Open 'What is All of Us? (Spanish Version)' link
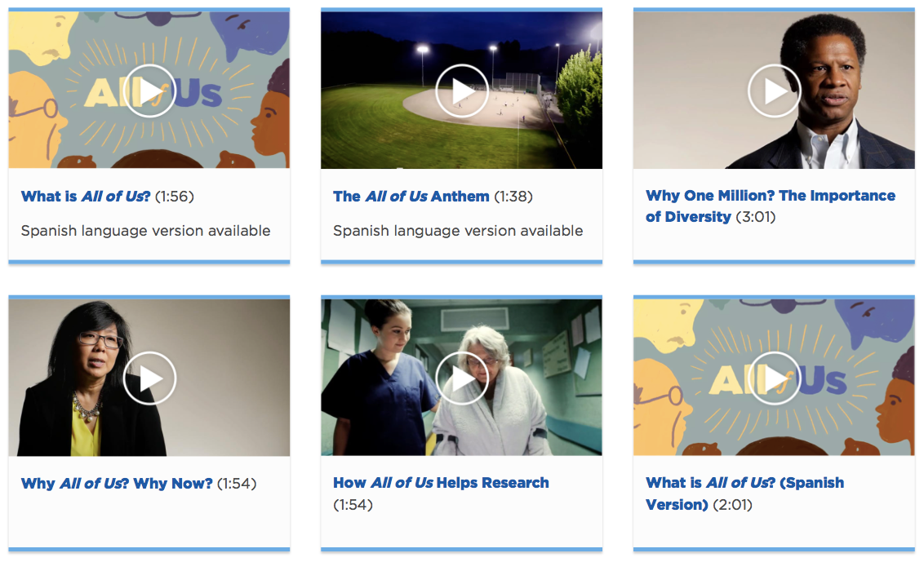This screenshot has width=924, height=562. 745,493
